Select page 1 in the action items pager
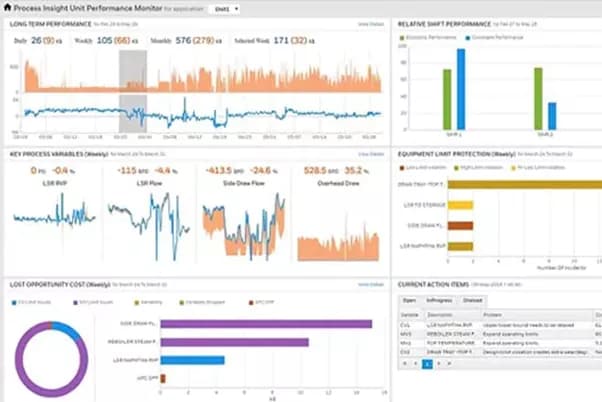 [x=427, y=364]
